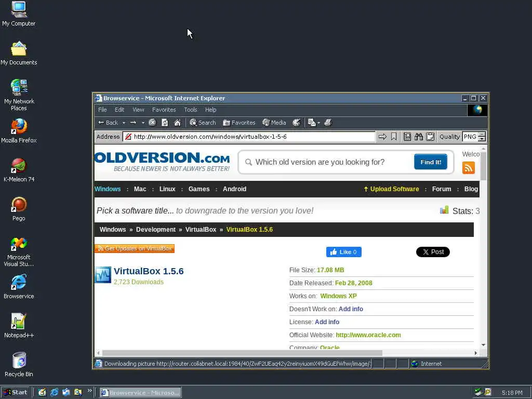
Task: Click inside the Address URL field
Action: 249,137
